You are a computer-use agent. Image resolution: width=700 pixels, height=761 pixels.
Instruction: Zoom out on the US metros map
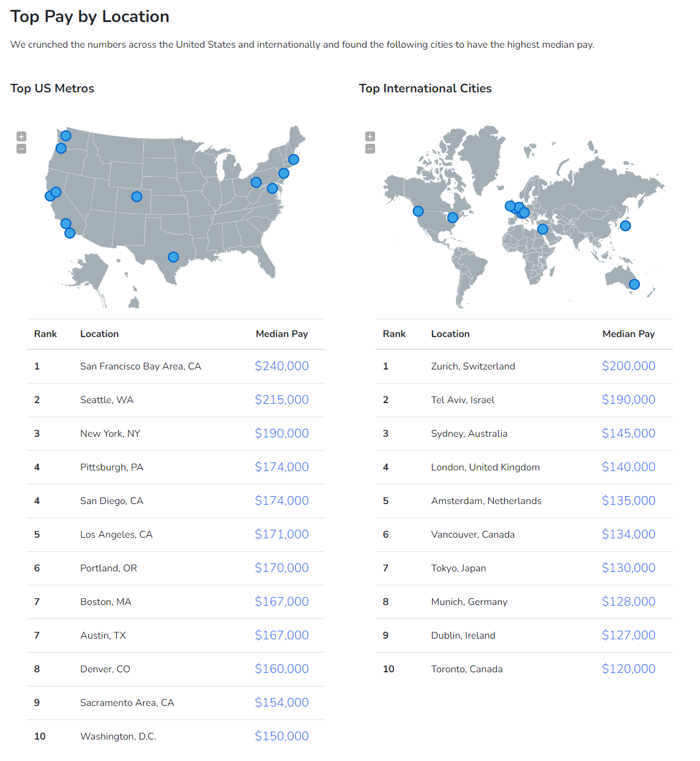coord(21,149)
